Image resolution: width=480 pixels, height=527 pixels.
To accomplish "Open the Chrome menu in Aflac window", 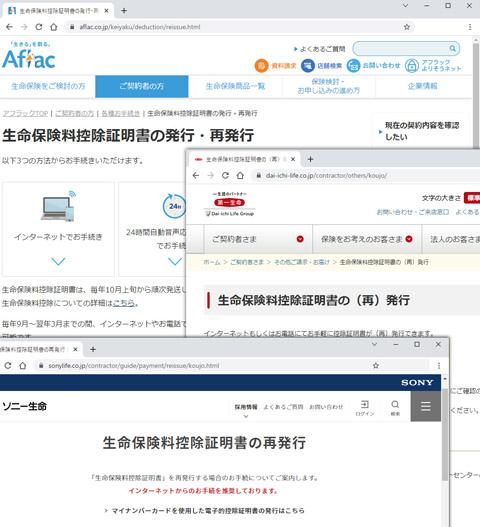I will 470,27.
